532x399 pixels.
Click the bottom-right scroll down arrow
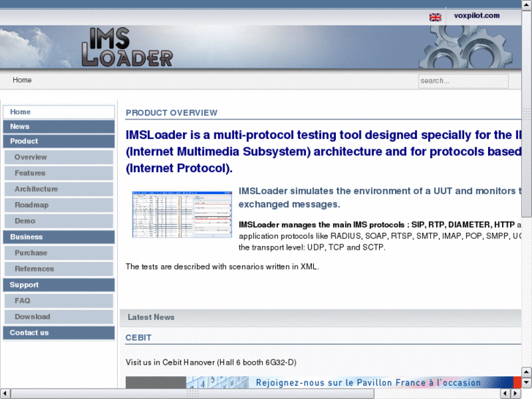coord(527,382)
